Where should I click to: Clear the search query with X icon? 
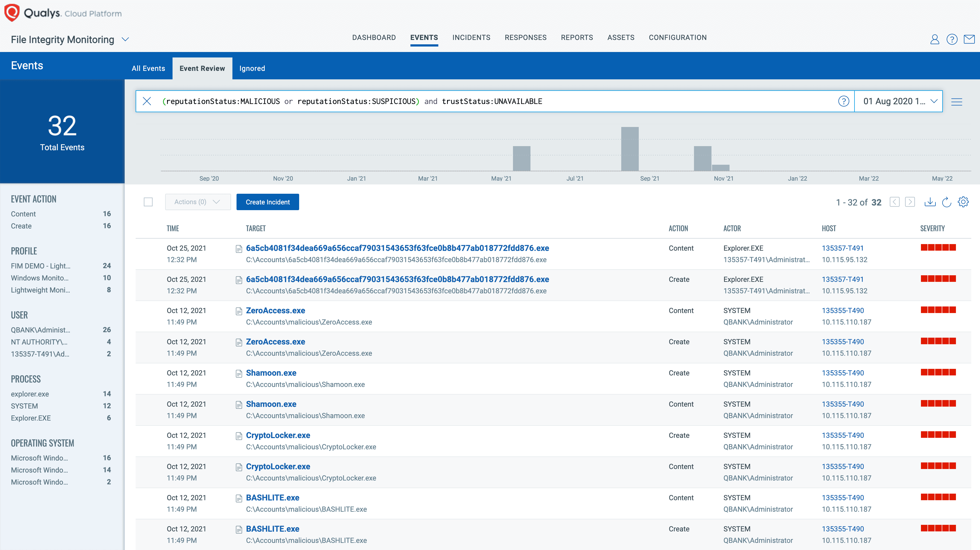[147, 101]
